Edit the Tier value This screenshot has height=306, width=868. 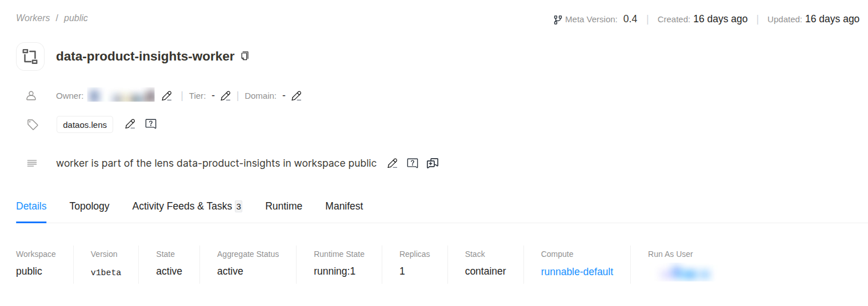point(226,96)
